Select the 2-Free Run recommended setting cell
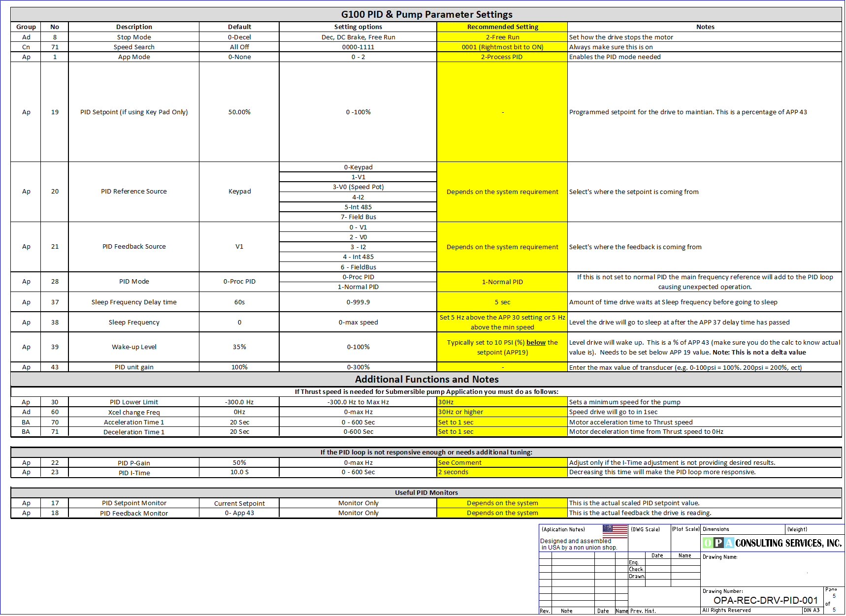846x616 pixels. (x=502, y=37)
